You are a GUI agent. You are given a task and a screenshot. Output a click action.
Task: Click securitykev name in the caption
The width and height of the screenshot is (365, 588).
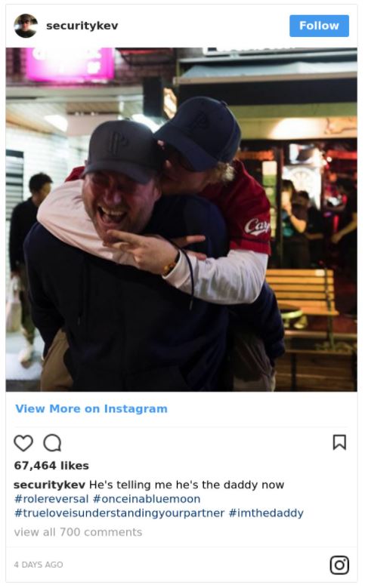[49, 485]
